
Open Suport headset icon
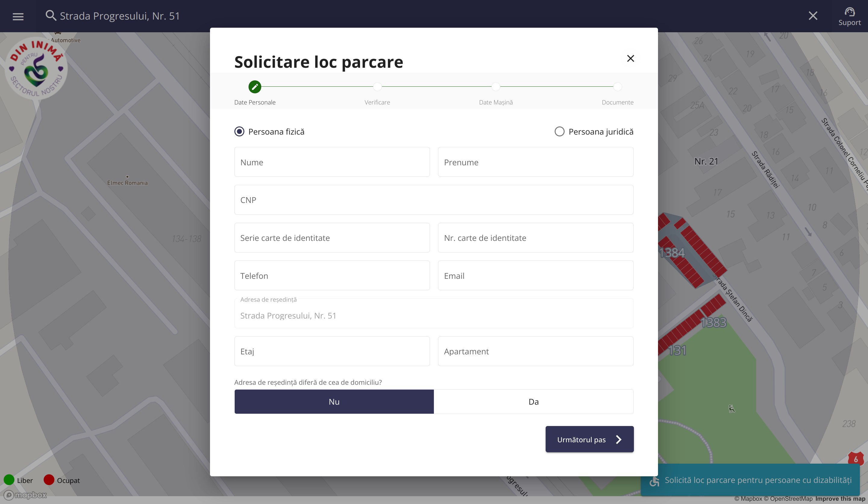pos(849,12)
